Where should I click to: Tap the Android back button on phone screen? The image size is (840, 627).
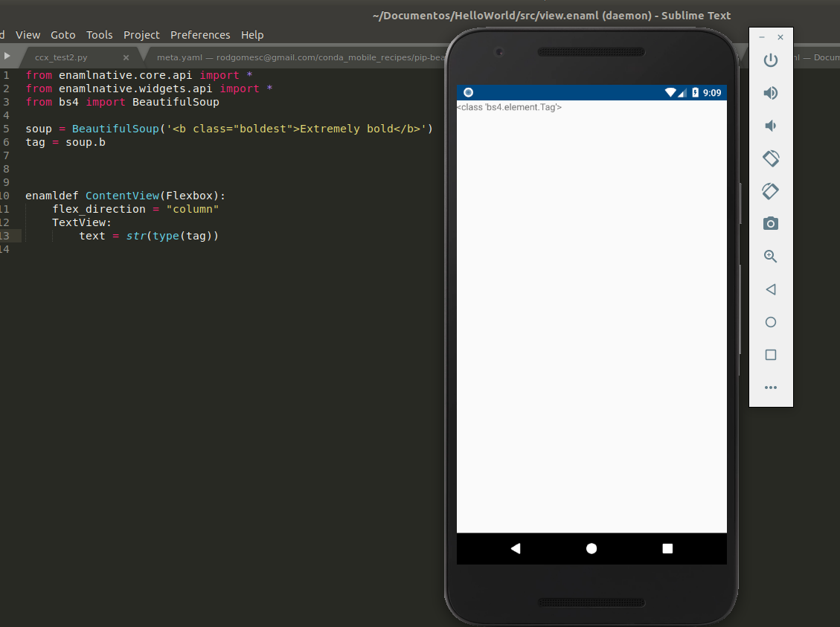pos(516,548)
